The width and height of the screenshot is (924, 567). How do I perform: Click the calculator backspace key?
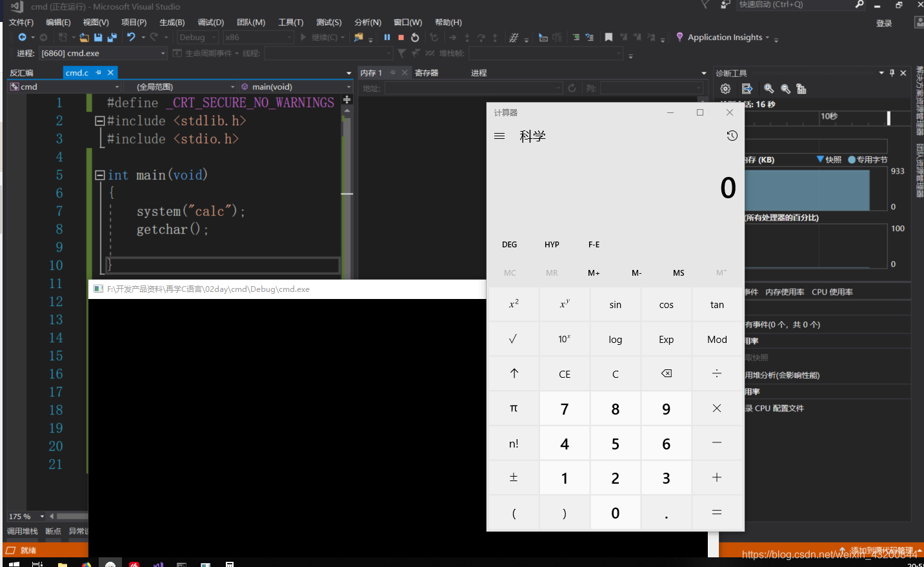(x=667, y=373)
